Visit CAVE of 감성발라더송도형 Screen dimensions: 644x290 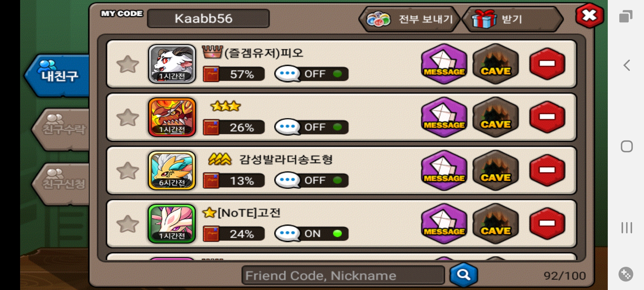(x=496, y=171)
